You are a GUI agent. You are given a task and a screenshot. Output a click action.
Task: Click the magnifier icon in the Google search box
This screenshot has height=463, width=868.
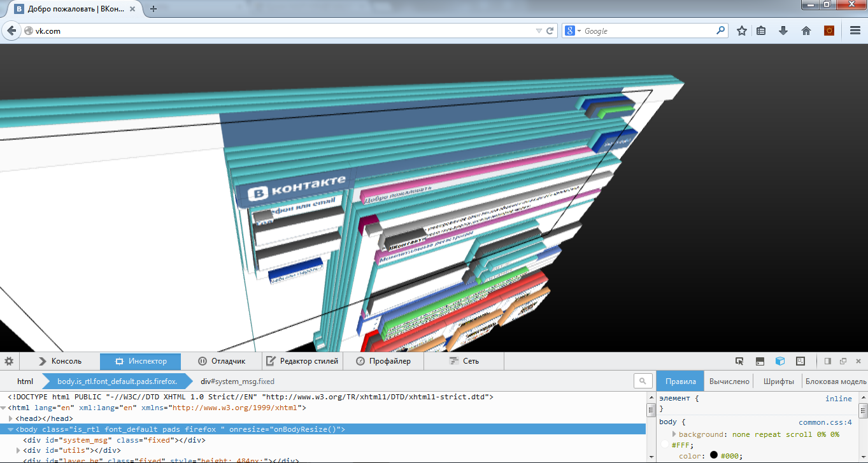(x=720, y=30)
